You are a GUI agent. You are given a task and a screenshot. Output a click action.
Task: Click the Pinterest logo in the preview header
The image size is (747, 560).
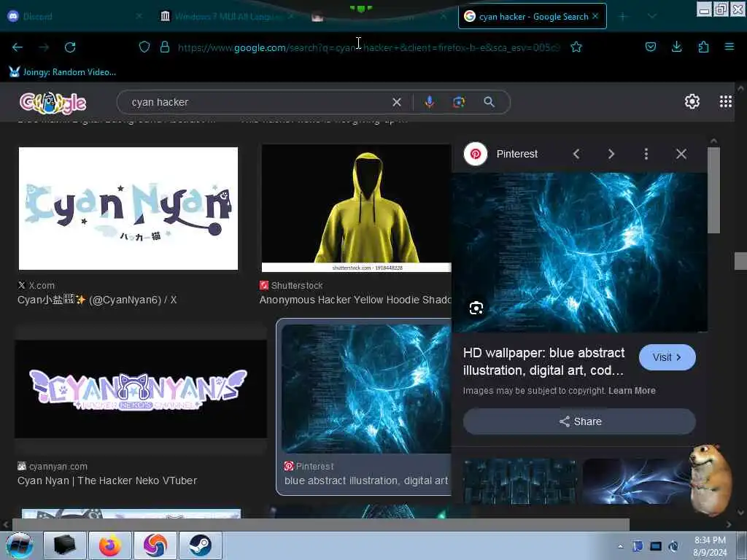click(x=476, y=154)
